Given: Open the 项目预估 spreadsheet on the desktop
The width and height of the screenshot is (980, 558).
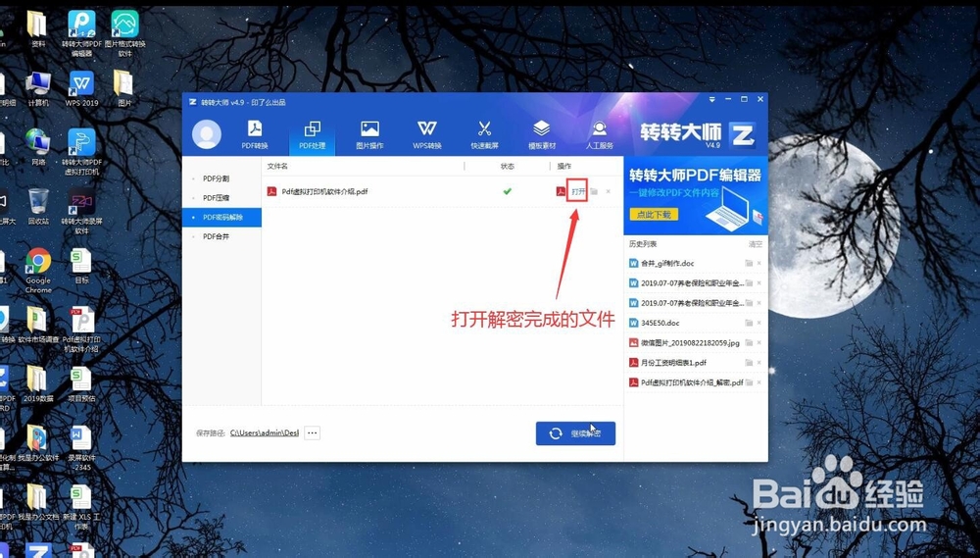Looking at the screenshot, I should [x=81, y=384].
